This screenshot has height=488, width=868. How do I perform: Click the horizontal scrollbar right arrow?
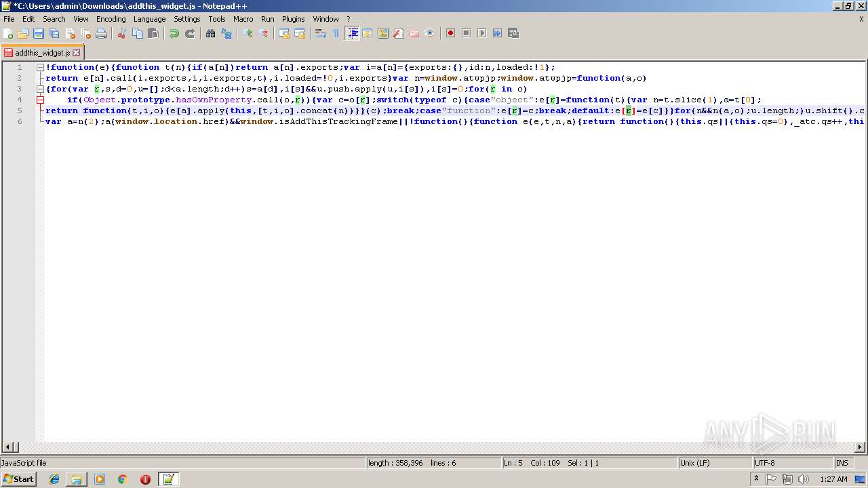pos(860,447)
